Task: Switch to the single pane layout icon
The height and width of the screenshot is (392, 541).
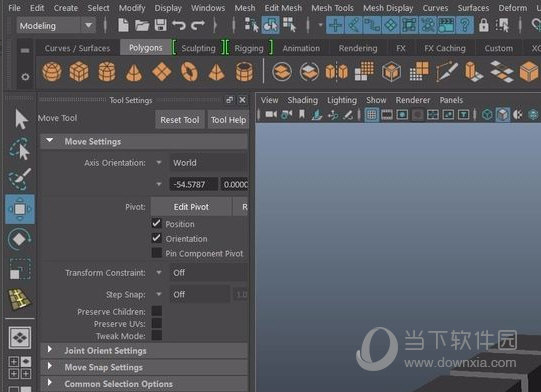Action: click(20, 337)
